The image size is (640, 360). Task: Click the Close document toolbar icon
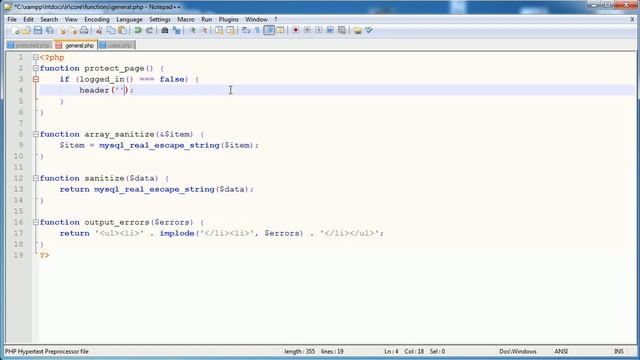click(62, 31)
